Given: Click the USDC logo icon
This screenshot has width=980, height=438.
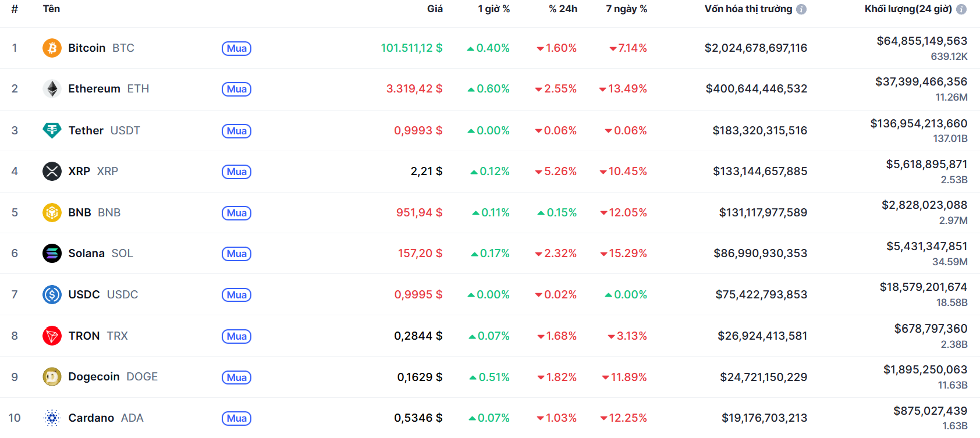Looking at the screenshot, I should coord(52,294).
